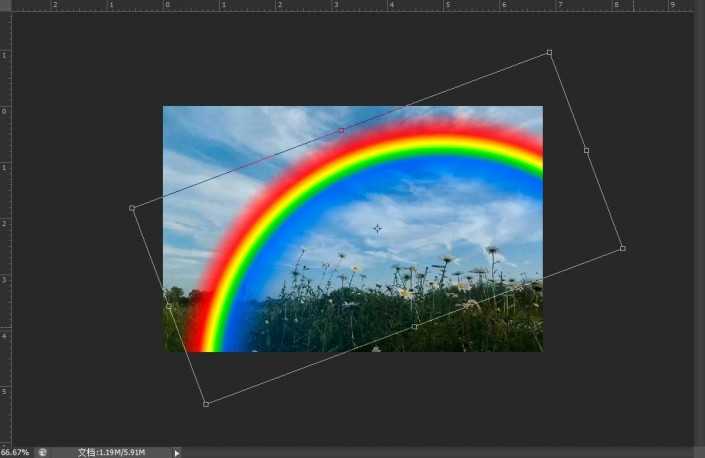705x458 pixels.
Task: Open the status bar arrow menu
Action: pyautogui.click(x=177, y=452)
